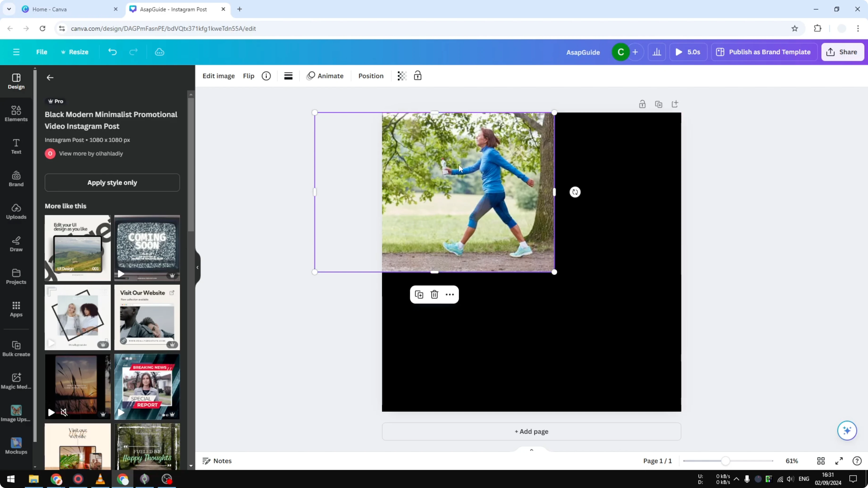
Task: Lock the page with the page lock icon
Action: (x=642, y=104)
